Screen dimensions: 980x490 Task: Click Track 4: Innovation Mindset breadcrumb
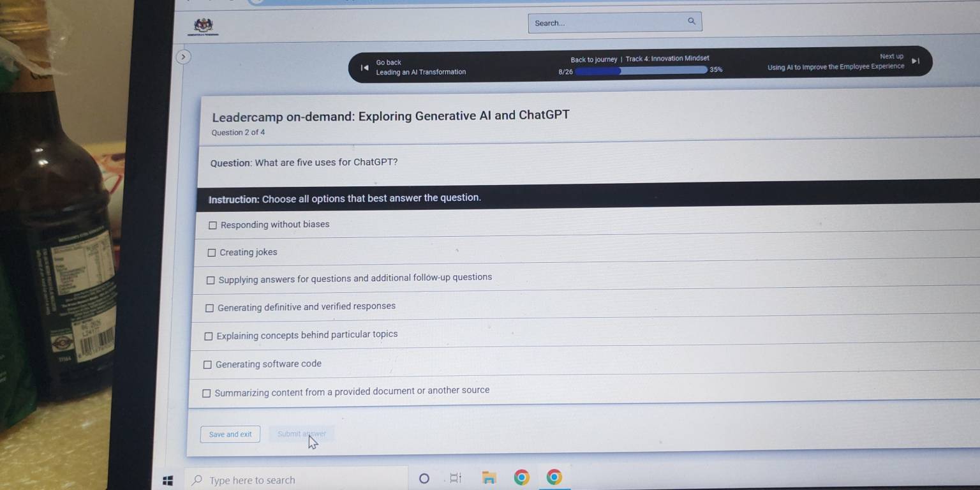click(667, 58)
